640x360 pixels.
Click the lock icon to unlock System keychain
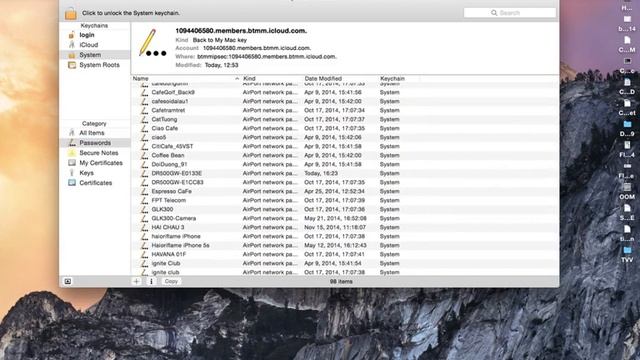tap(71, 13)
